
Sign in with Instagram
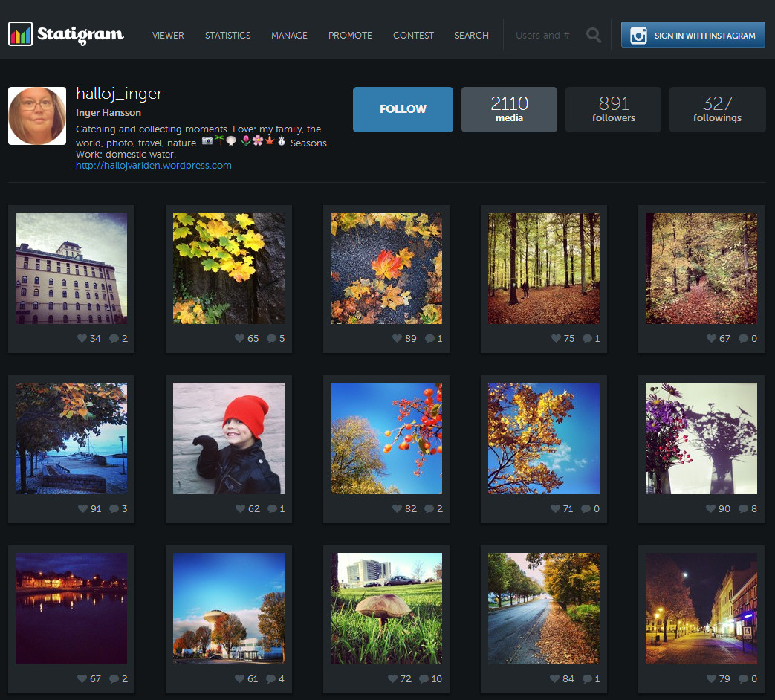pyautogui.click(x=693, y=35)
